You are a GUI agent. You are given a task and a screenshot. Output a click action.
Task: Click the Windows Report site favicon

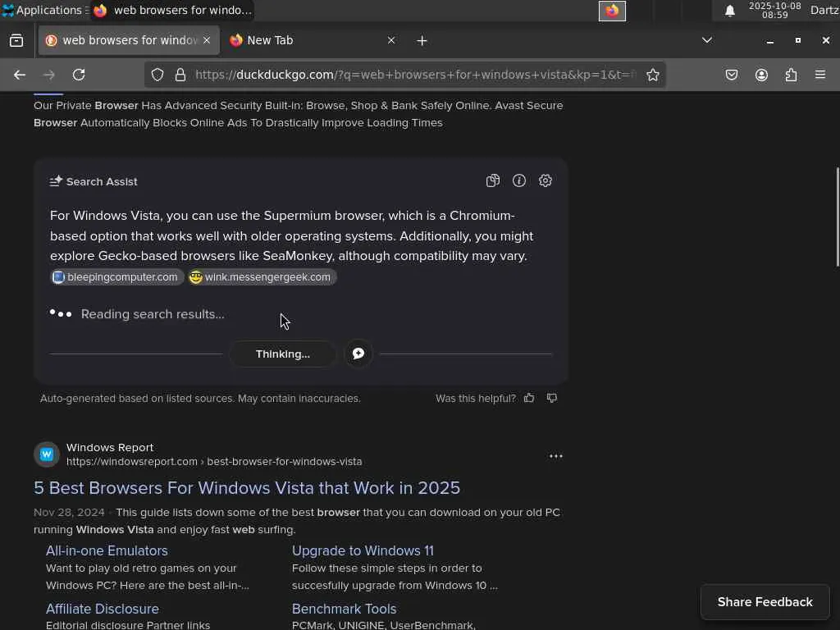[x=47, y=454]
